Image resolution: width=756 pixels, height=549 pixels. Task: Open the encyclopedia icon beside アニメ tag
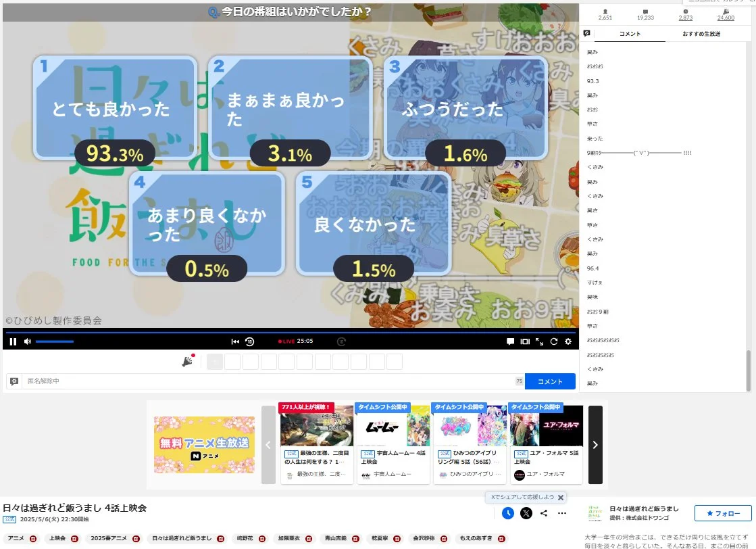(x=33, y=538)
